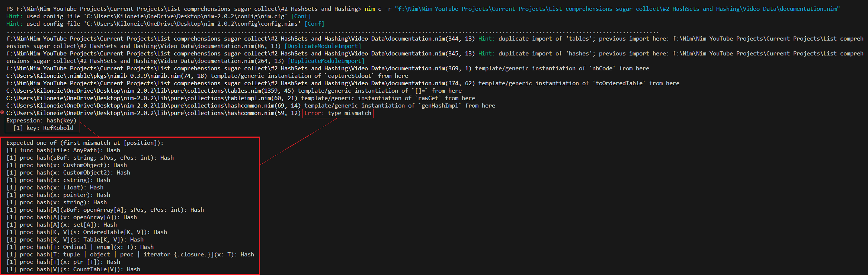The height and width of the screenshot is (275, 868).
Task: Click the [Conf] tag after nim.cfg
Action: click(x=301, y=16)
